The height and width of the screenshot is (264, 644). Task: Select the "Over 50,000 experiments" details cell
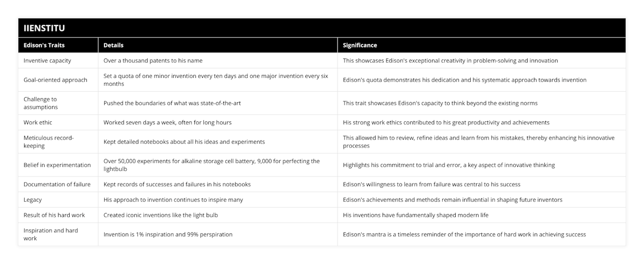[211, 165]
